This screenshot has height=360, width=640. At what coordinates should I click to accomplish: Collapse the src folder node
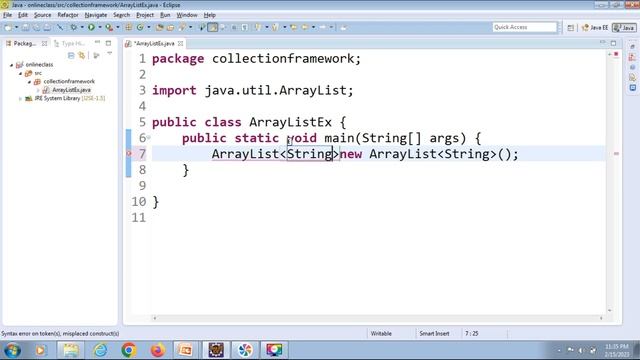[x=20, y=73]
